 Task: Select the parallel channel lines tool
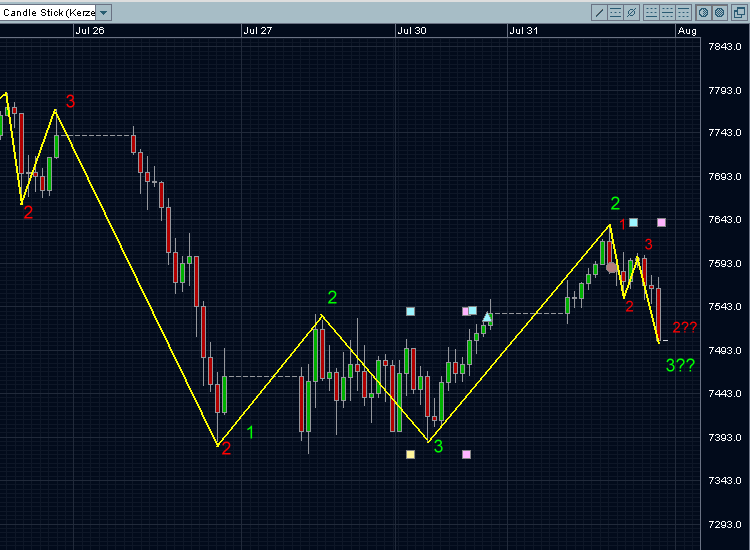[x=616, y=12]
